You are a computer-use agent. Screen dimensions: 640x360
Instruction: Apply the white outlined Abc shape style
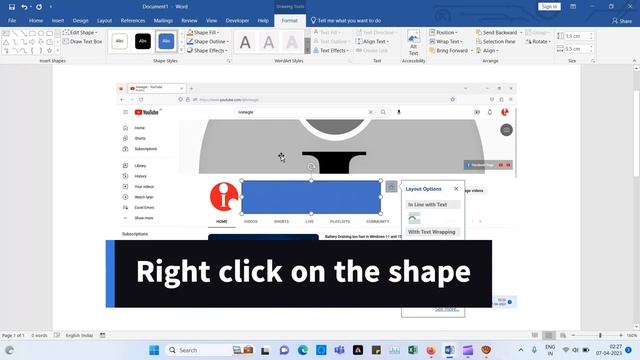120,41
